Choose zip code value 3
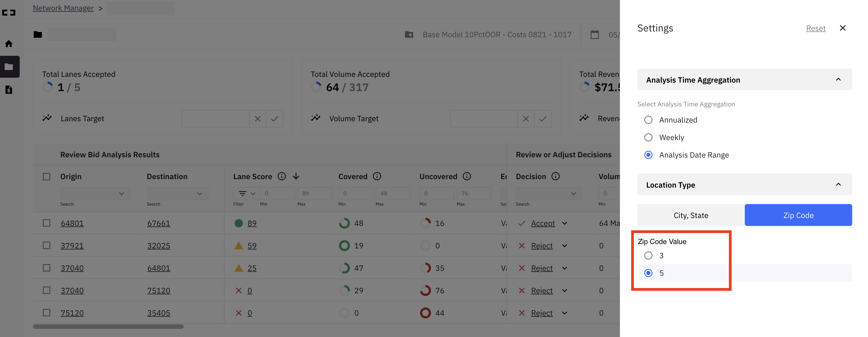The height and width of the screenshot is (337, 868). [x=648, y=255]
